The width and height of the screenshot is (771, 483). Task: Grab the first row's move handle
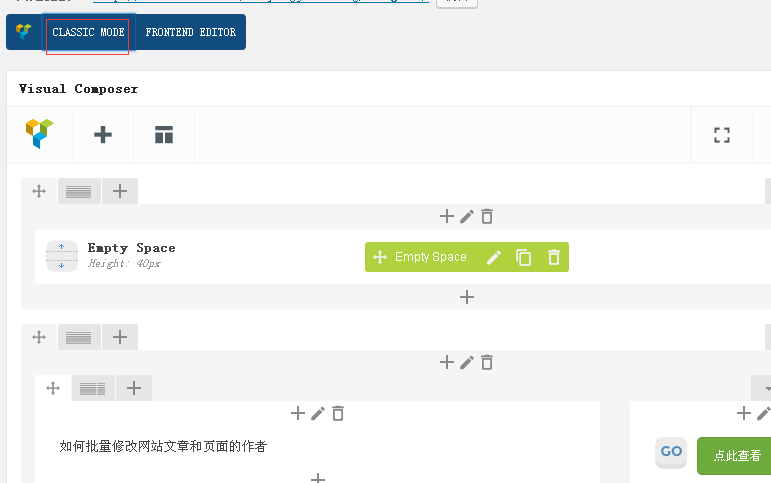[39, 191]
